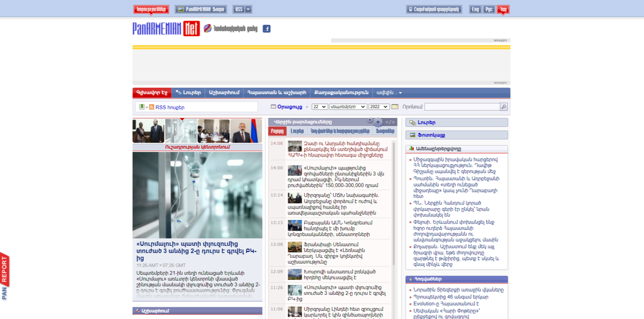Expand the RSS dropdown arrow in top bar
This screenshot has width=644, height=319.
[x=250, y=9]
